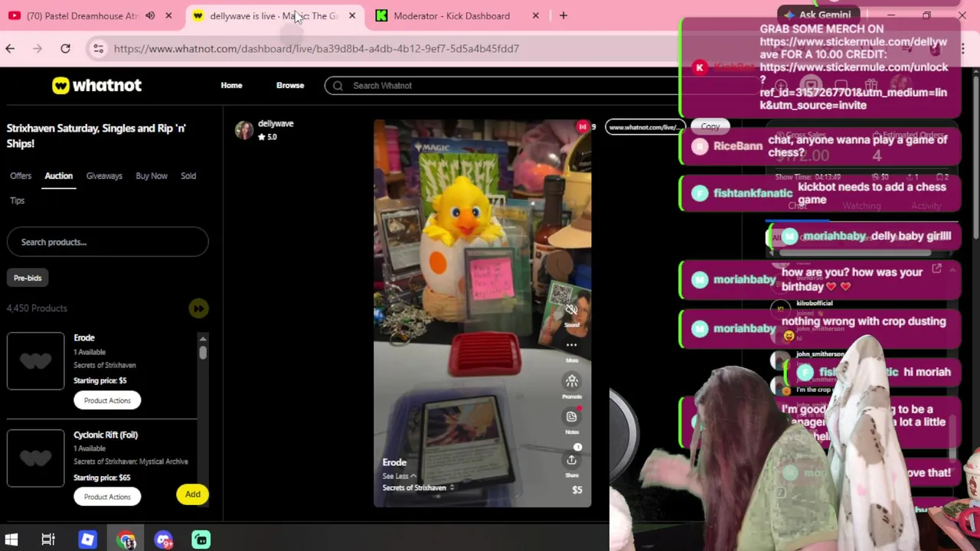Viewport: 980px width, 551px height.
Task: Click the Promote icon on stream
Action: tap(571, 381)
